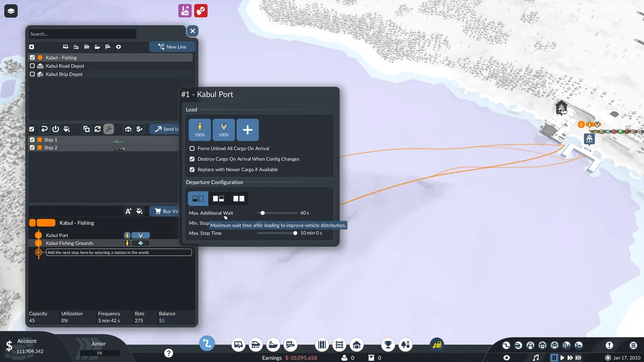644x362 pixels.
Task: Open the line manager button in bottom bar
Action: (x=207, y=343)
